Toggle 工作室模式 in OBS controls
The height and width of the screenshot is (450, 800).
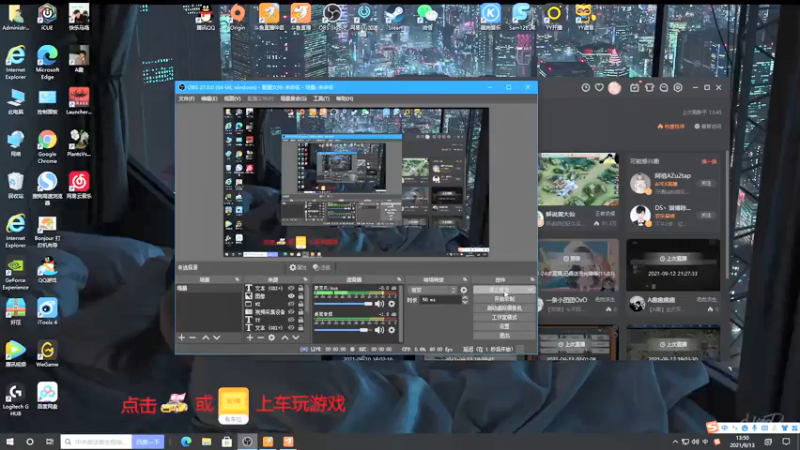point(504,317)
